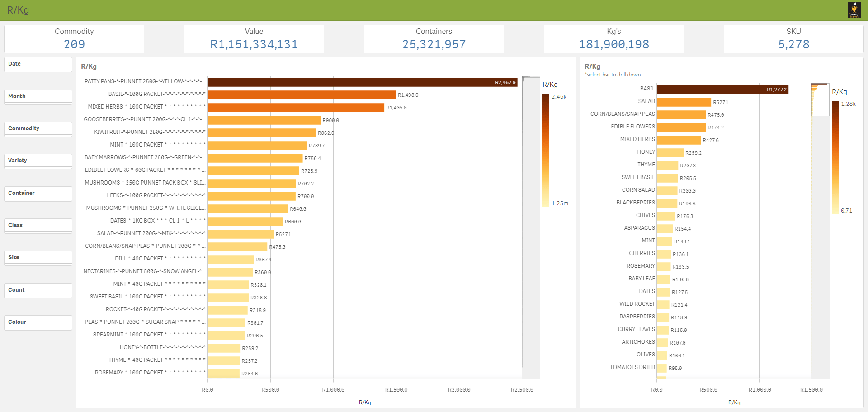
Task: Open the Date filter pane
Action: pyautogui.click(x=38, y=64)
